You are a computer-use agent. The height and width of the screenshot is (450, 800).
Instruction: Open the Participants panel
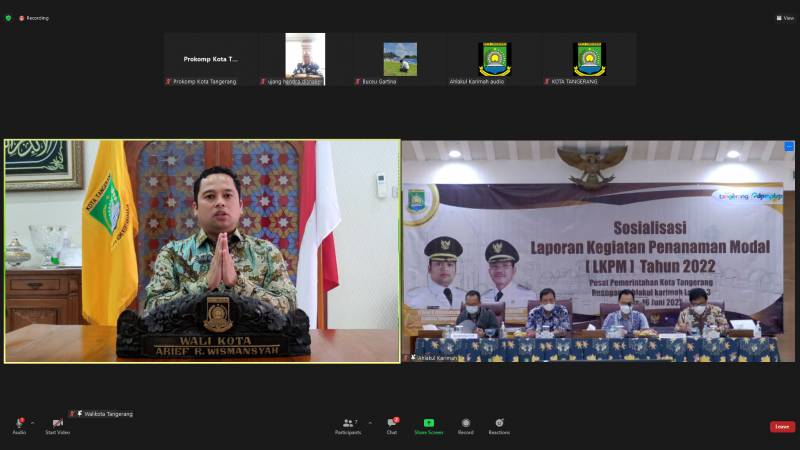tap(347, 423)
